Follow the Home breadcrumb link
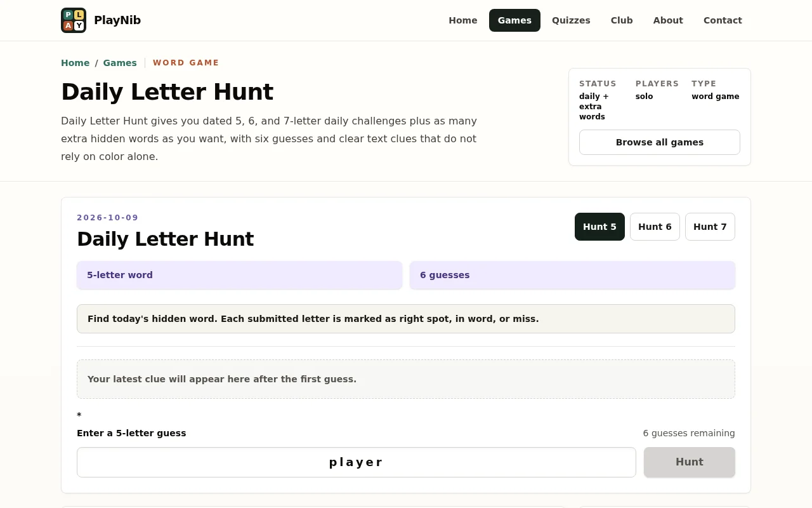The image size is (812, 508). point(75,63)
